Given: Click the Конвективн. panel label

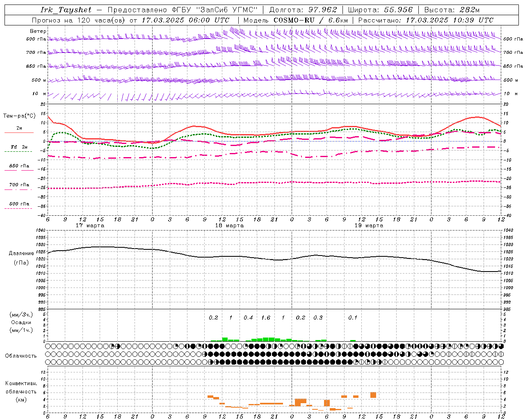Looking at the screenshot, I should [21, 383].
